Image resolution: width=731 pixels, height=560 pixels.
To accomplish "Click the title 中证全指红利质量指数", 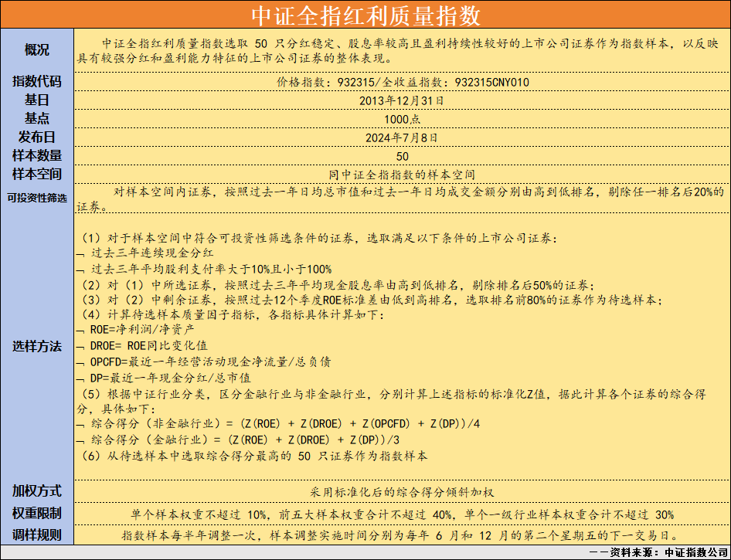I will click(x=365, y=15).
